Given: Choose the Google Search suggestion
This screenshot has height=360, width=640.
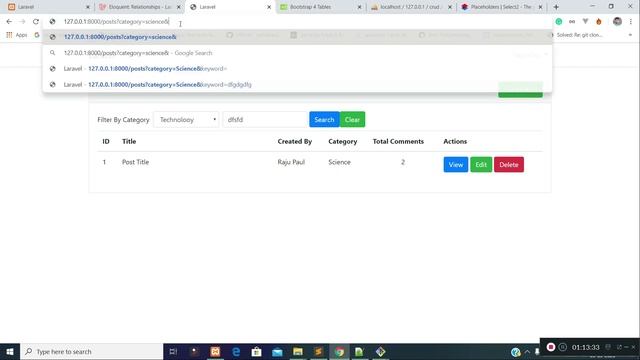Looking at the screenshot, I should click(297, 53).
